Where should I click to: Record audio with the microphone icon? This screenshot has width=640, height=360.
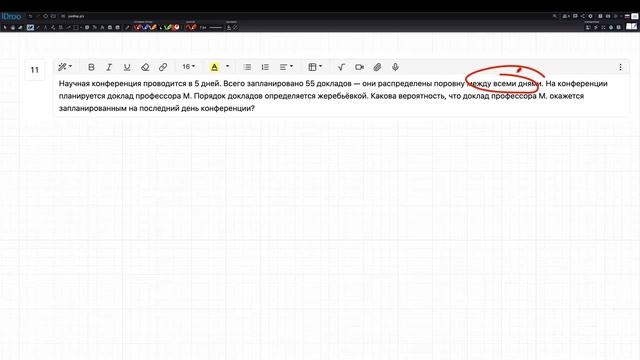coord(395,67)
